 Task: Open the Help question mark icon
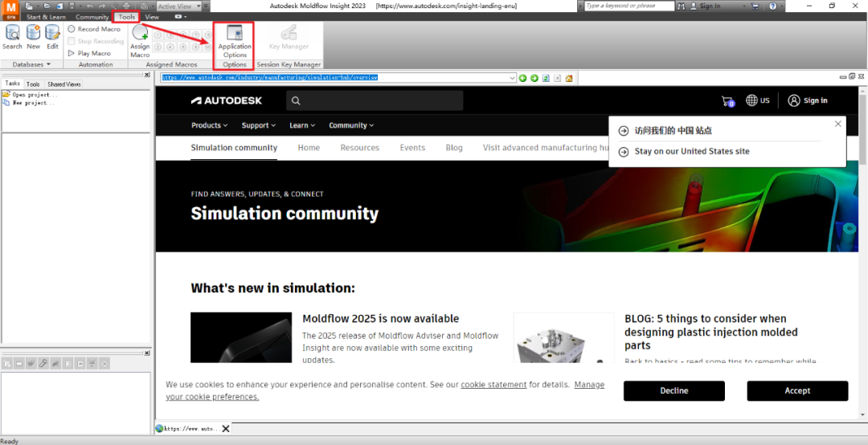point(773,6)
